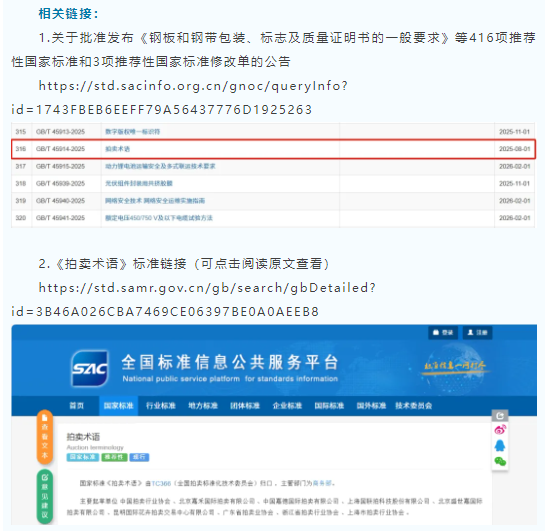The image size is (548, 531).
Task: Click the SAC logo icon
Action: click(89, 368)
